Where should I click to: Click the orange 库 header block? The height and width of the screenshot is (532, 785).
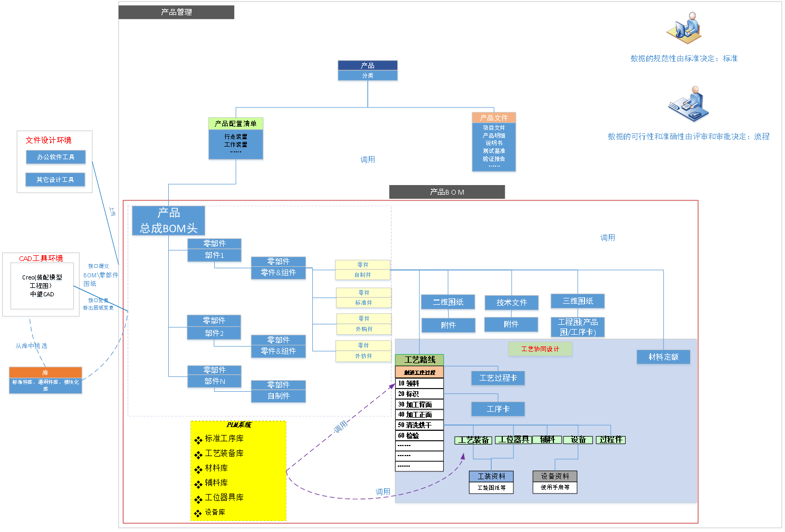pos(45,372)
